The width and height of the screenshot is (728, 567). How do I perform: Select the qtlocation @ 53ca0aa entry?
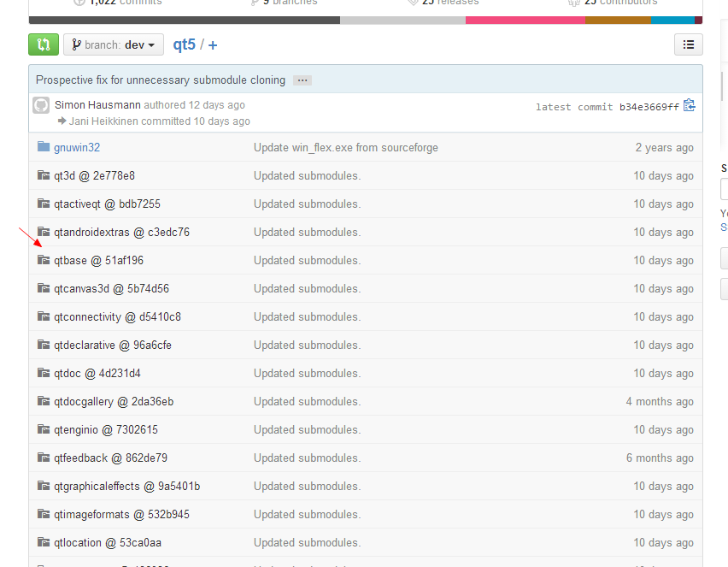click(x=108, y=543)
